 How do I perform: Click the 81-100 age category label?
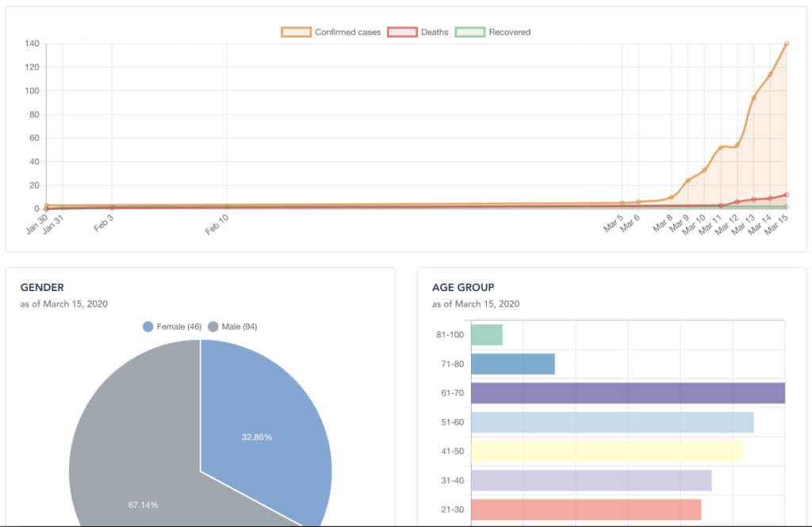pyautogui.click(x=450, y=335)
